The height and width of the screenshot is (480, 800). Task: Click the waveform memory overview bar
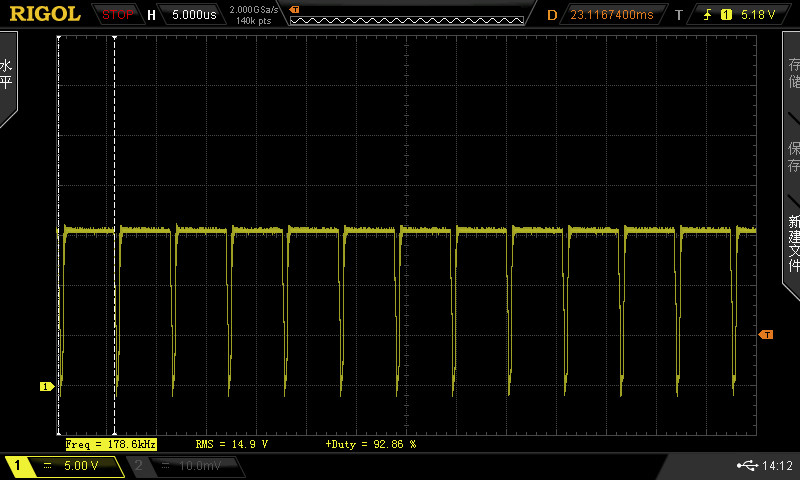coord(407,20)
